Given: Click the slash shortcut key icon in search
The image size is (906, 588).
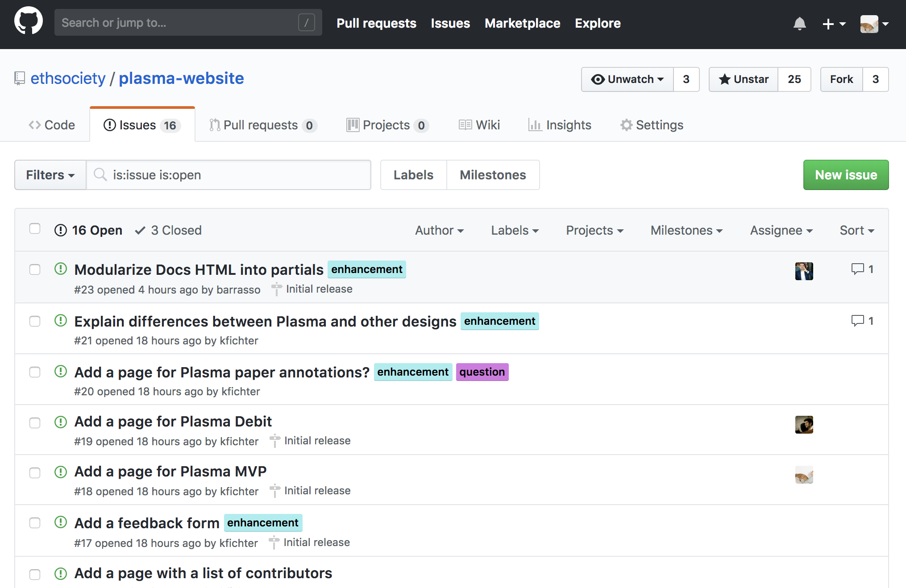Looking at the screenshot, I should tap(306, 22).
